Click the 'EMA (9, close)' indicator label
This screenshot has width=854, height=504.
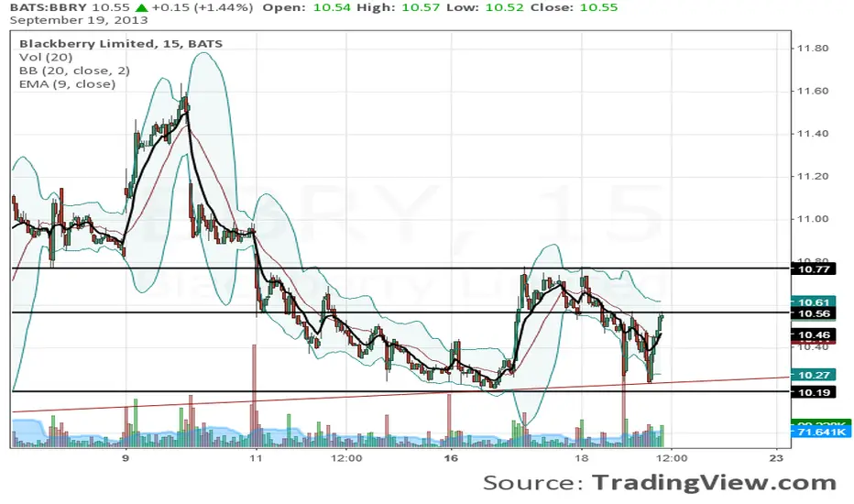point(68,84)
